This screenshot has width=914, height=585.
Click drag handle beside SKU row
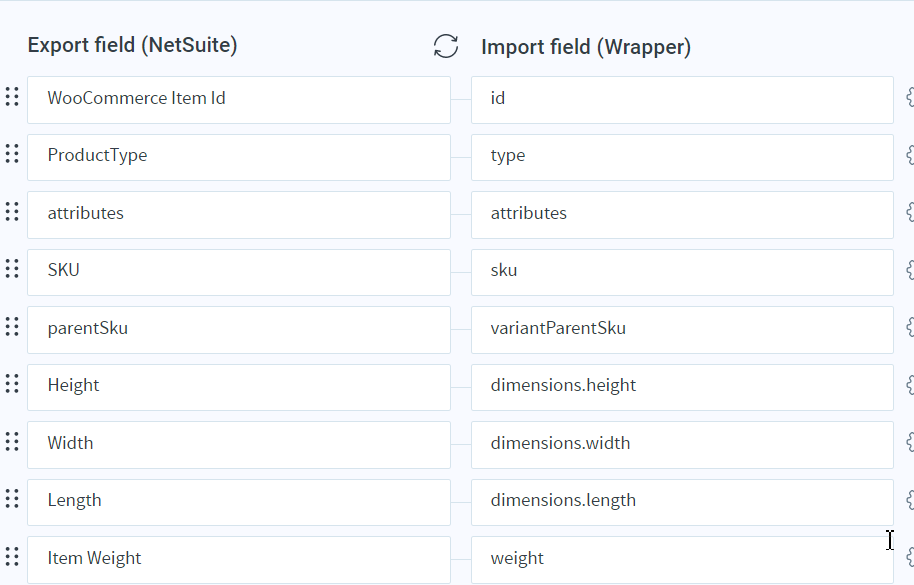click(12, 269)
